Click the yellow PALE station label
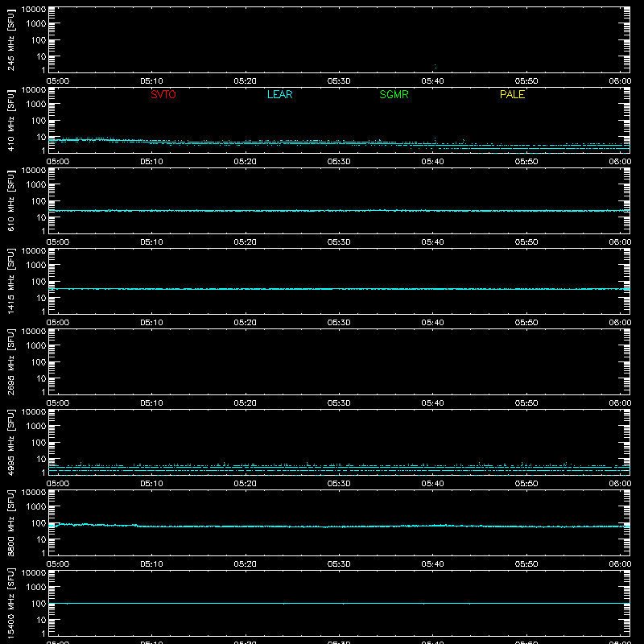Viewport: 644px width, 644px height. point(512,94)
